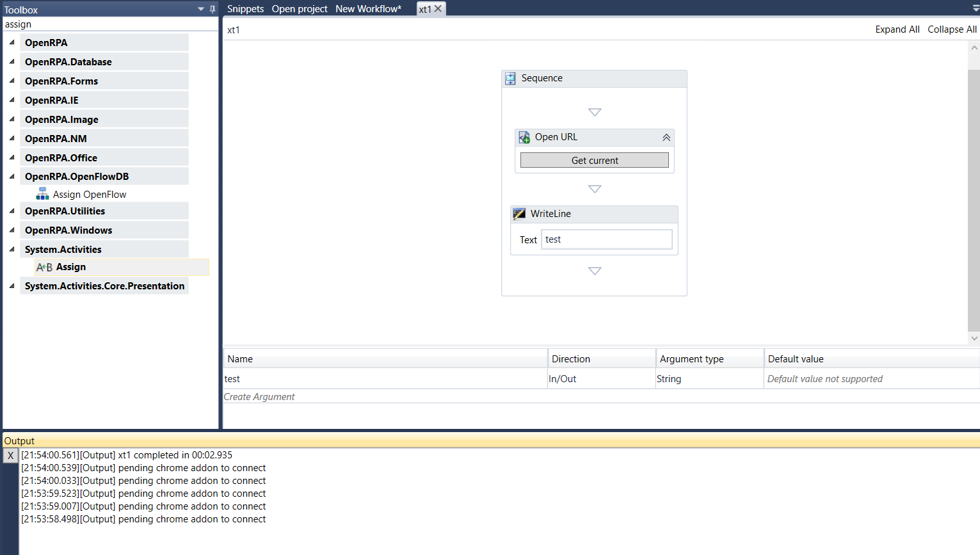
Task: Click the Output panel header
Action: pos(491,440)
